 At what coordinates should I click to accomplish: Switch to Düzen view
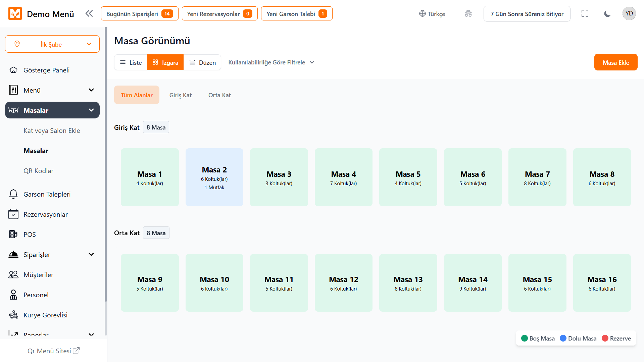click(x=202, y=62)
